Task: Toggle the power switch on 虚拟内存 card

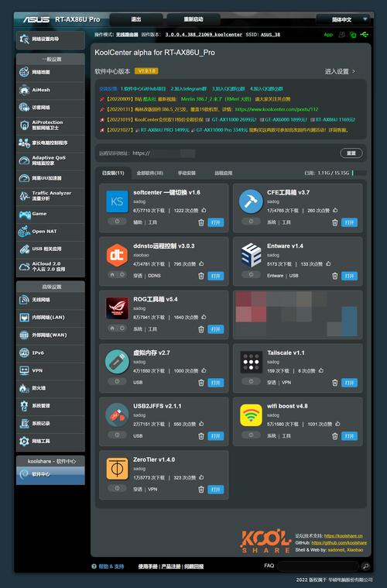Action: (117, 381)
